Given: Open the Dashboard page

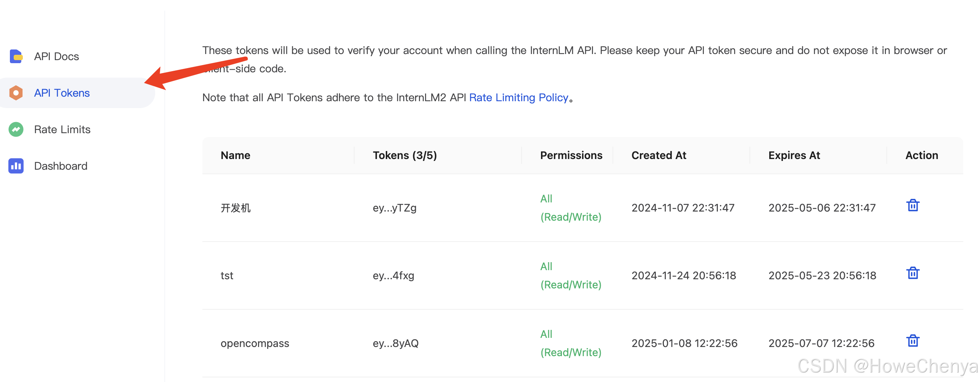Looking at the screenshot, I should pyautogui.click(x=60, y=166).
